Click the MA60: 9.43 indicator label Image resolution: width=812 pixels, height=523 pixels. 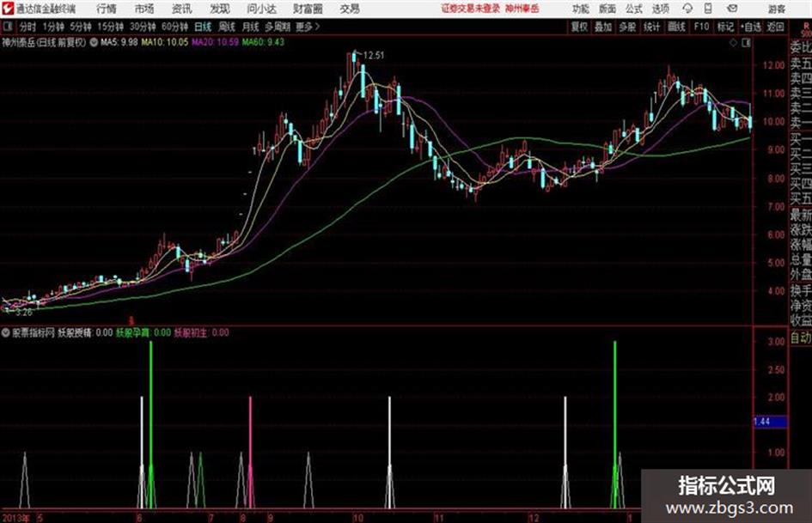pyautogui.click(x=263, y=42)
